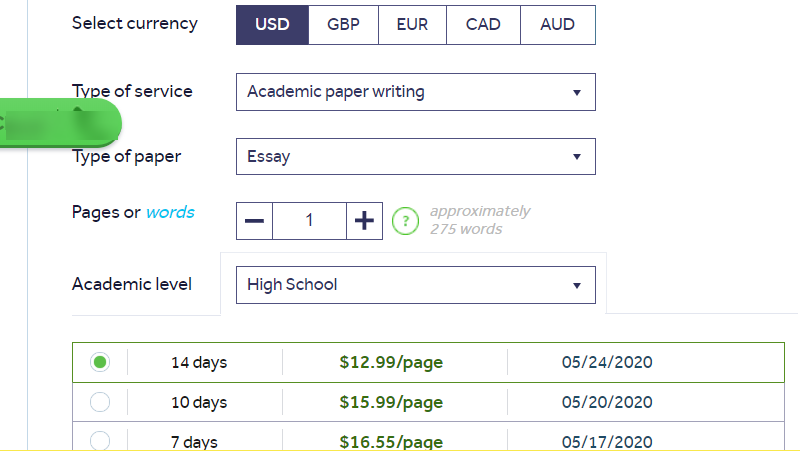Click the $12.99/page price row
Viewport: 800px width, 451px height.
428,362
